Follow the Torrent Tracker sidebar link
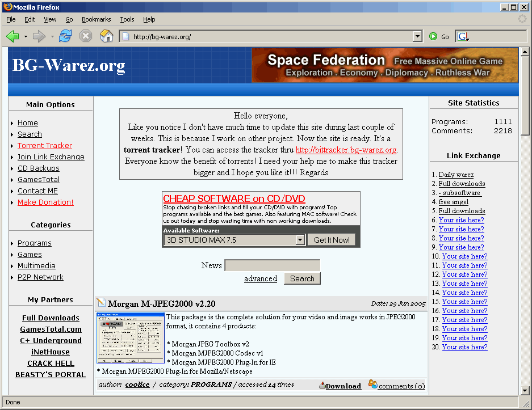 [45, 146]
